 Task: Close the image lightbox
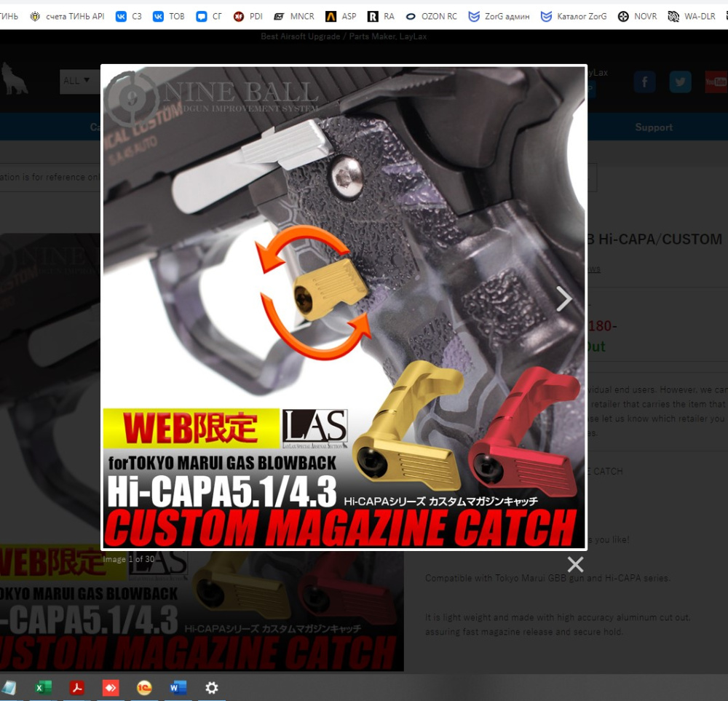(x=575, y=565)
